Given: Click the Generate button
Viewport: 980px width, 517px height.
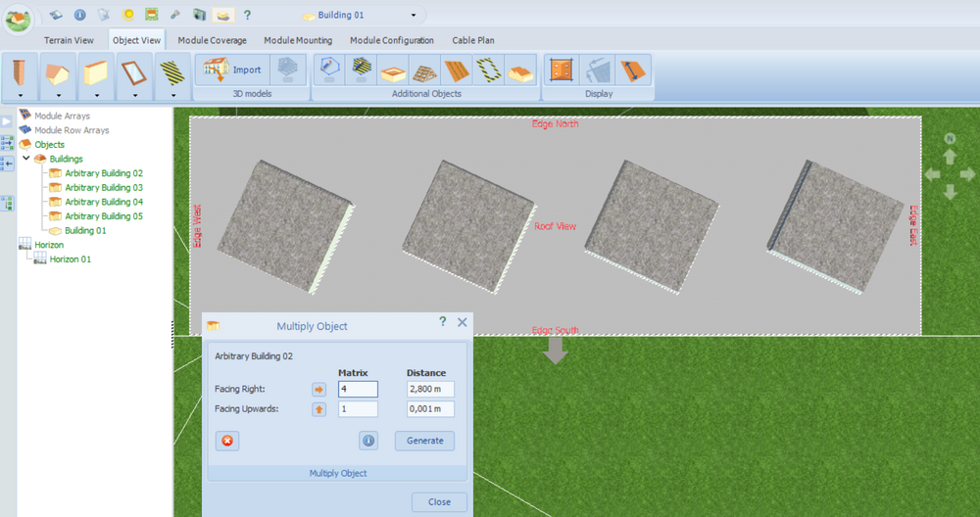Looking at the screenshot, I should pos(425,441).
